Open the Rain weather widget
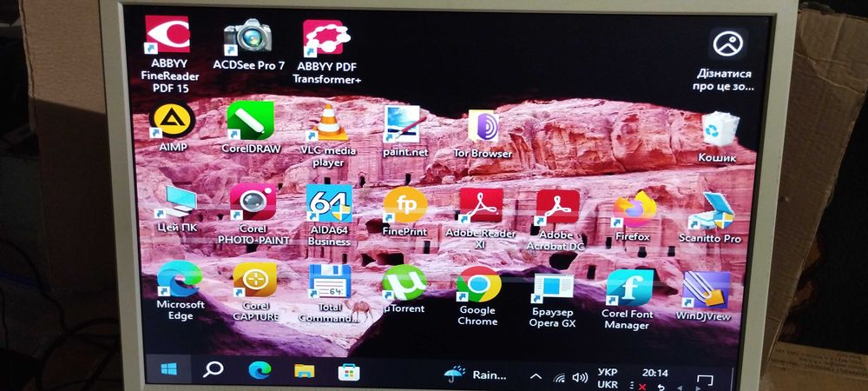The width and height of the screenshot is (868, 391). tap(476, 374)
